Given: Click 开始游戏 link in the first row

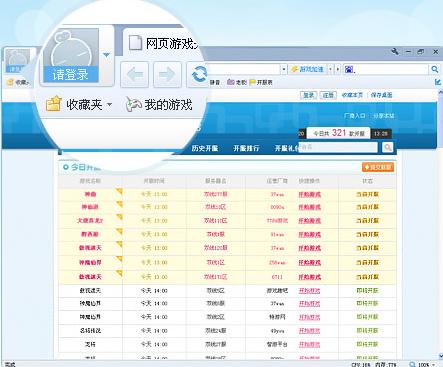Looking at the screenshot, I should [310, 194].
